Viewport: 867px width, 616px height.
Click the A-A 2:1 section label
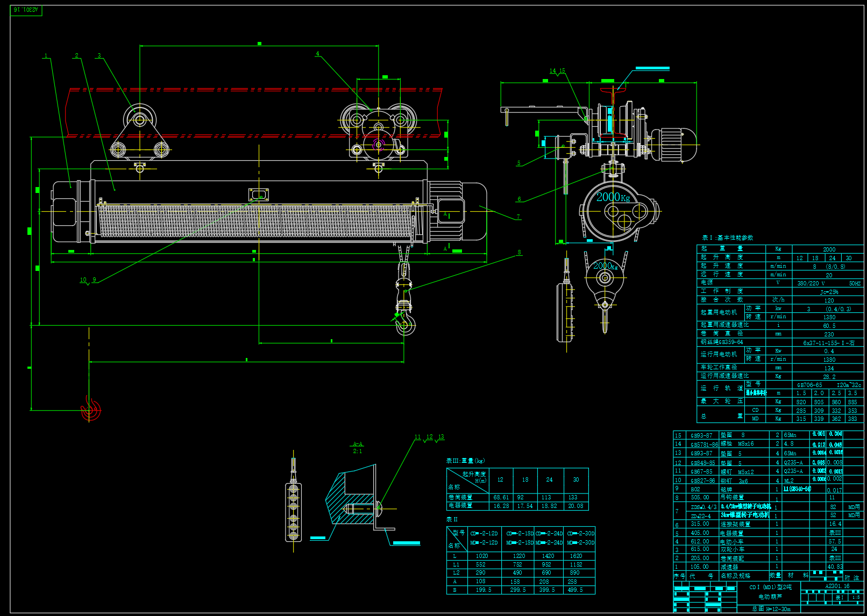[x=358, y=448]
